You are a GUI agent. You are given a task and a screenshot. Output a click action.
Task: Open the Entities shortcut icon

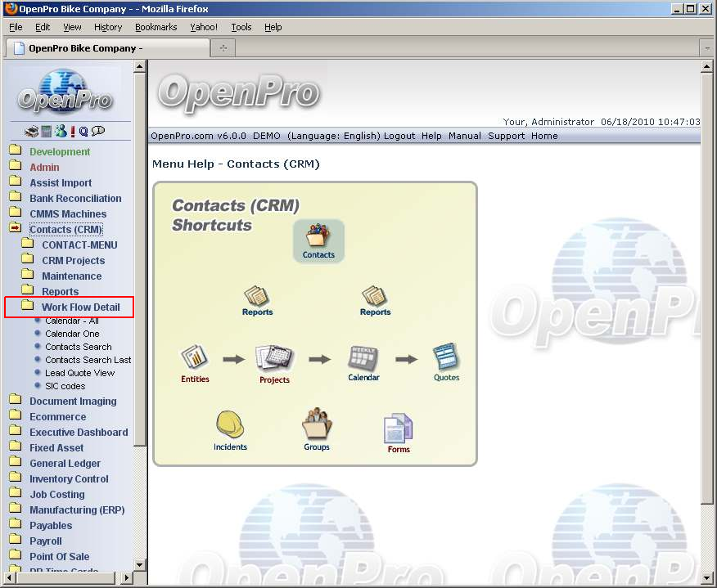coord(195,358)
